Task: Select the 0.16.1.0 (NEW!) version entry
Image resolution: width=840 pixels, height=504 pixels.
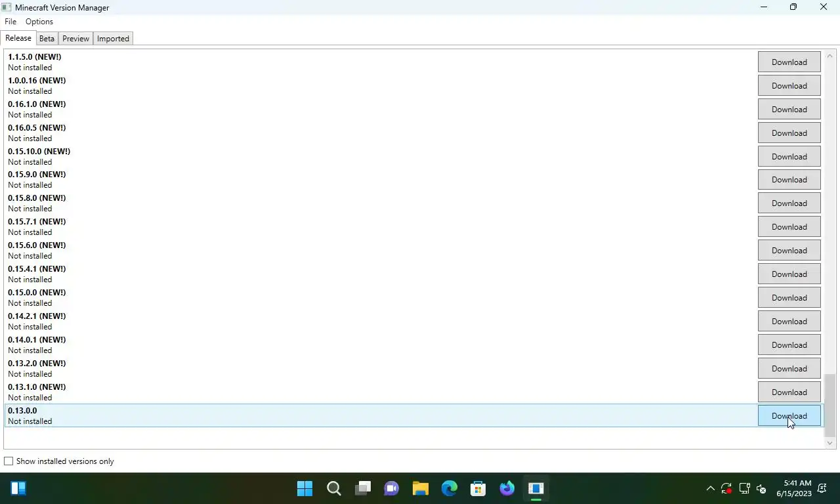Action: pyautogui.click(x=413, y=109)
